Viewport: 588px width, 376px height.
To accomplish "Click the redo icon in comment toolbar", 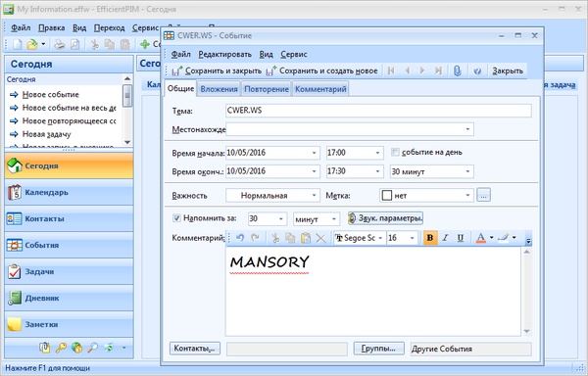I will [x=256, y=238].
